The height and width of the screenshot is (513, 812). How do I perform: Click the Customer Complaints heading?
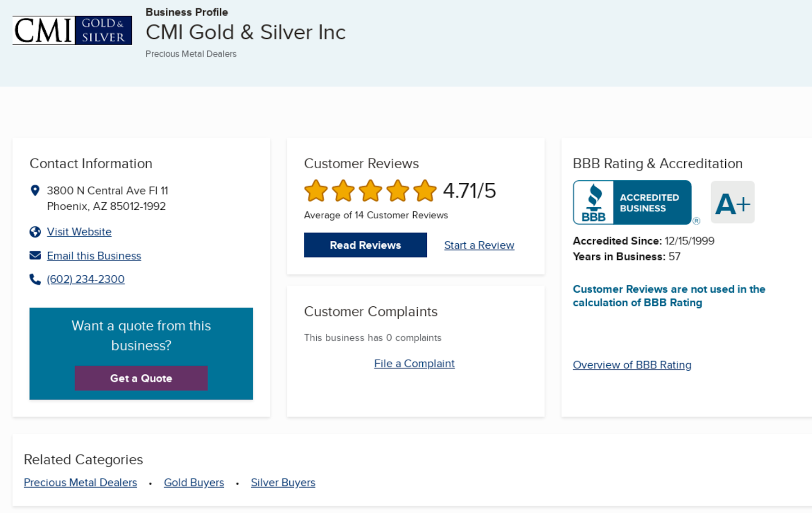[x=370, y=311]
